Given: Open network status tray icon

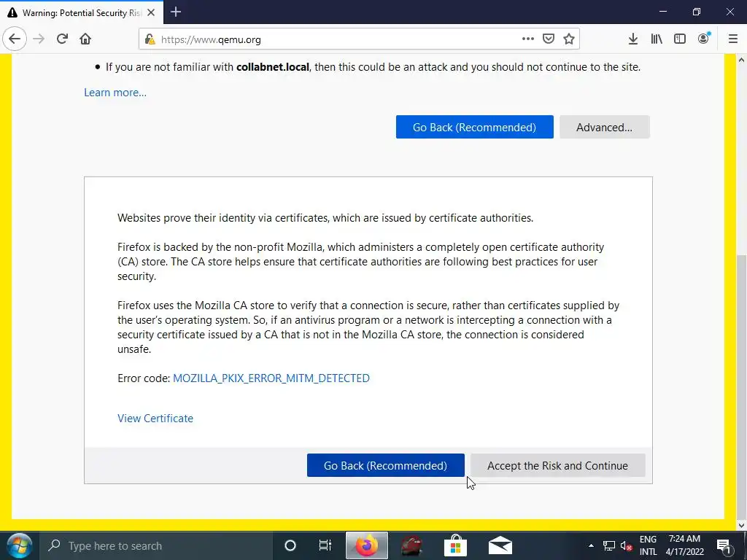Looking at the screenshot, I should coord(609,545).
